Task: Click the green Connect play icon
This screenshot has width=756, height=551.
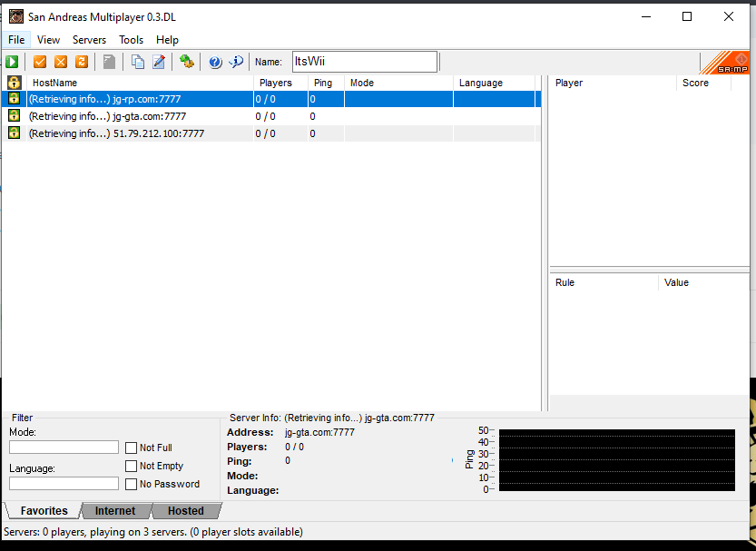Action: 12,62
